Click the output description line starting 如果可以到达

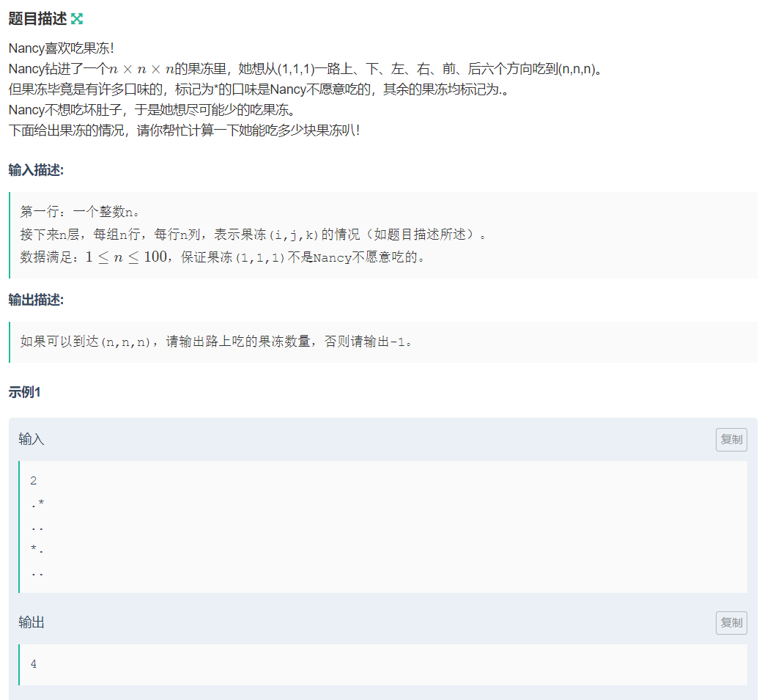(x=216, y=342)
